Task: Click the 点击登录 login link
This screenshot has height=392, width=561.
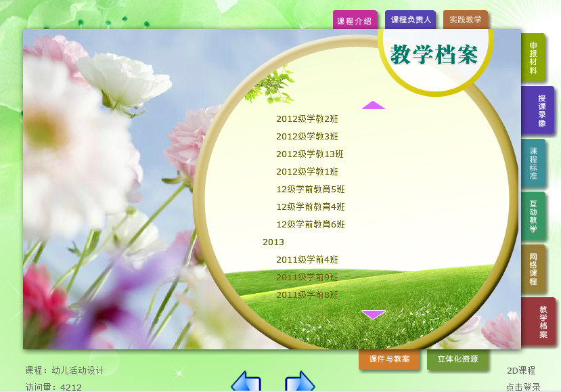Action: [x=523, y=387]
